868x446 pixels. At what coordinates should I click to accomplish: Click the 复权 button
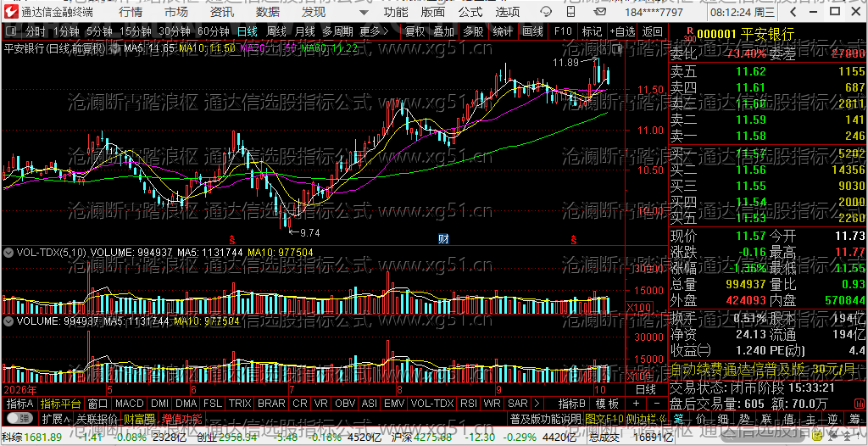pyautogui.click(x=415, y=31)
